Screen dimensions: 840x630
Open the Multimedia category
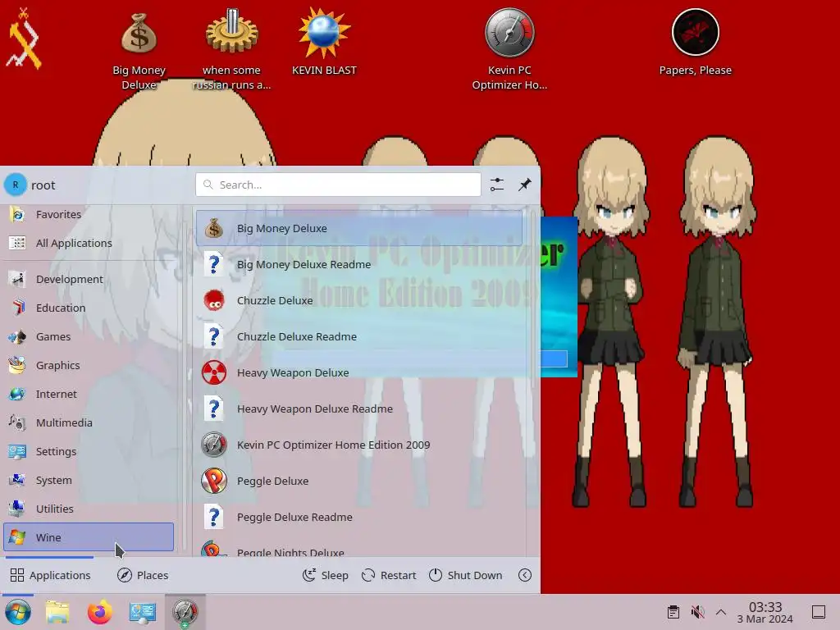pos(89,422)
